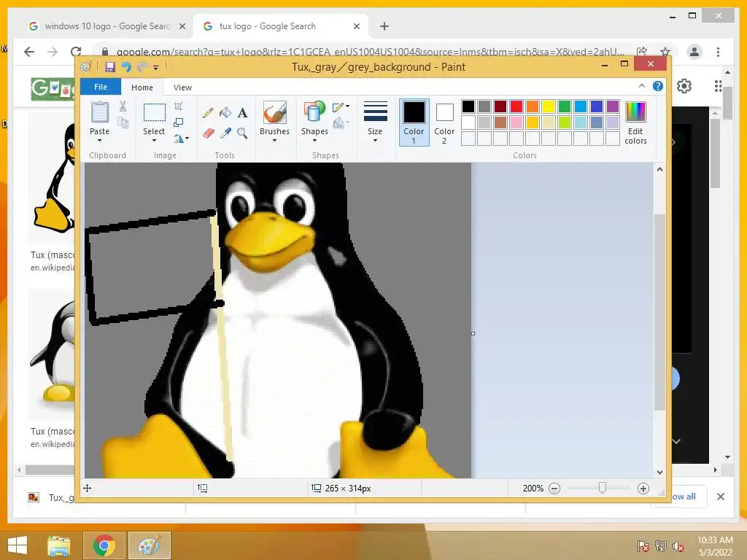This screenshot has width=747, height=560.
Task: Close the Chrome downloads bar
Action: (721, 497)
